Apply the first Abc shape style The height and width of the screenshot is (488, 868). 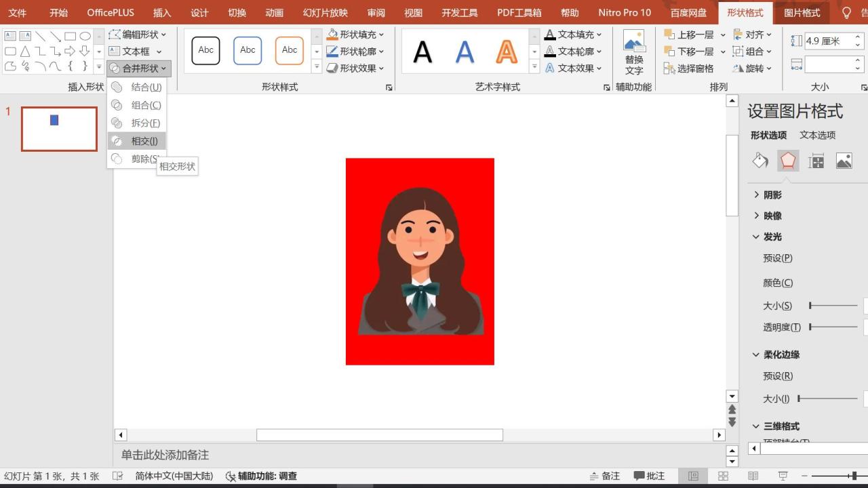point(205,50)
